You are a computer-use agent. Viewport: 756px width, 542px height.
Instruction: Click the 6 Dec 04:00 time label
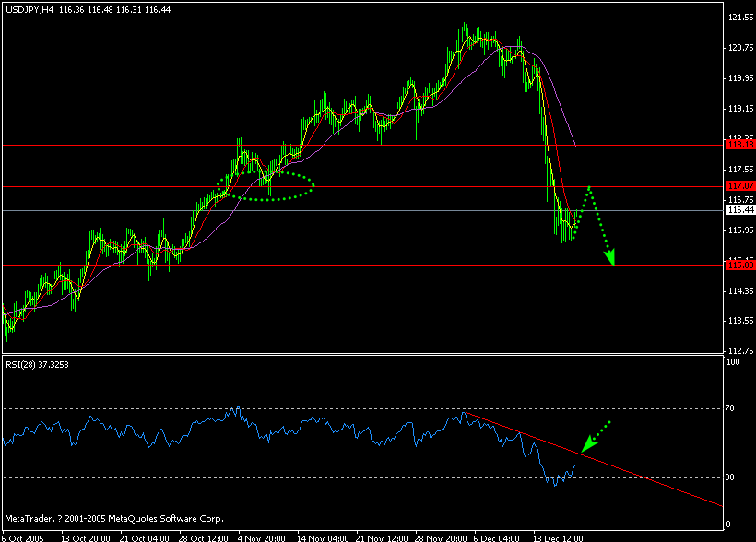497,538
